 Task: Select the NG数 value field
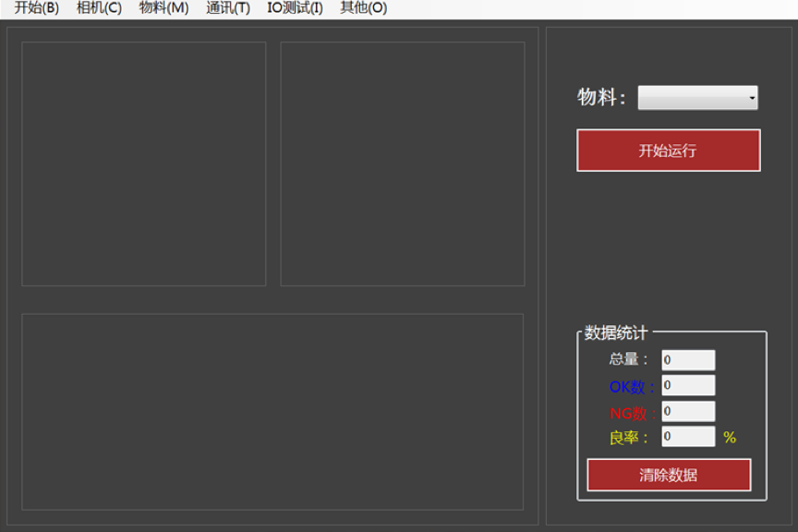coord(688,411)
